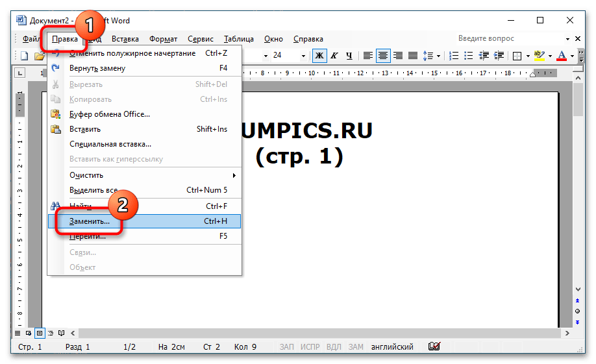Open the Окно menu
This screenshot has height=364, width=596.
coord(273,39)
